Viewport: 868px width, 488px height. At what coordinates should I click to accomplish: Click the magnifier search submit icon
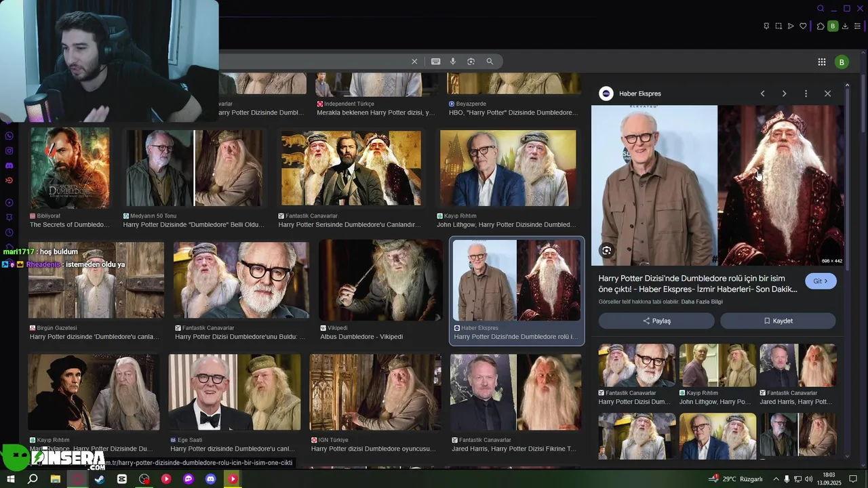[490, 62]
